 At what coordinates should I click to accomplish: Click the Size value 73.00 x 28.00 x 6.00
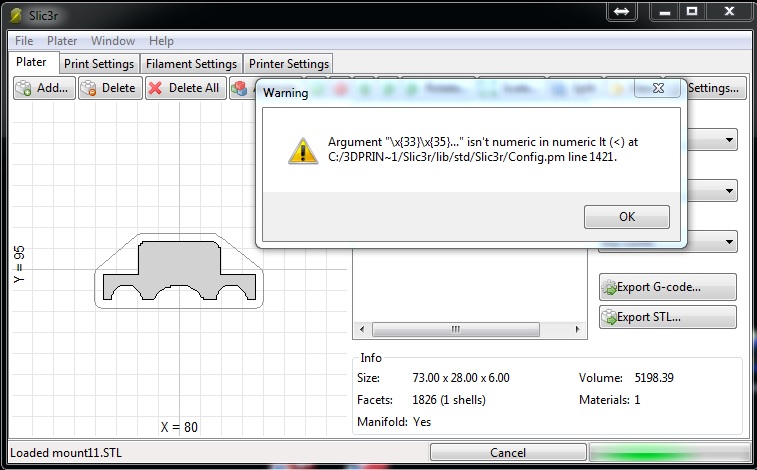(461, 378)
